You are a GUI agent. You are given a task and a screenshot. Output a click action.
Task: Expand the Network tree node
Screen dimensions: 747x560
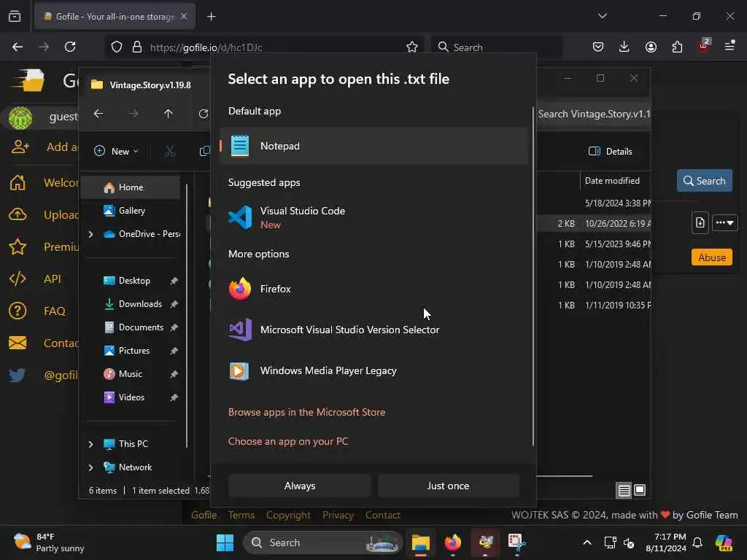pos(90,467)
